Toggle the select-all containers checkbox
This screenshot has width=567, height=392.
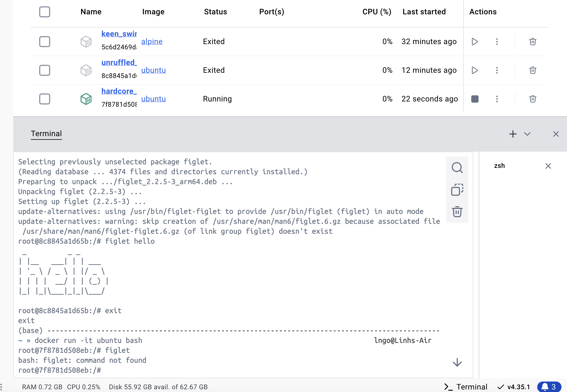click(x=45, y=12)
